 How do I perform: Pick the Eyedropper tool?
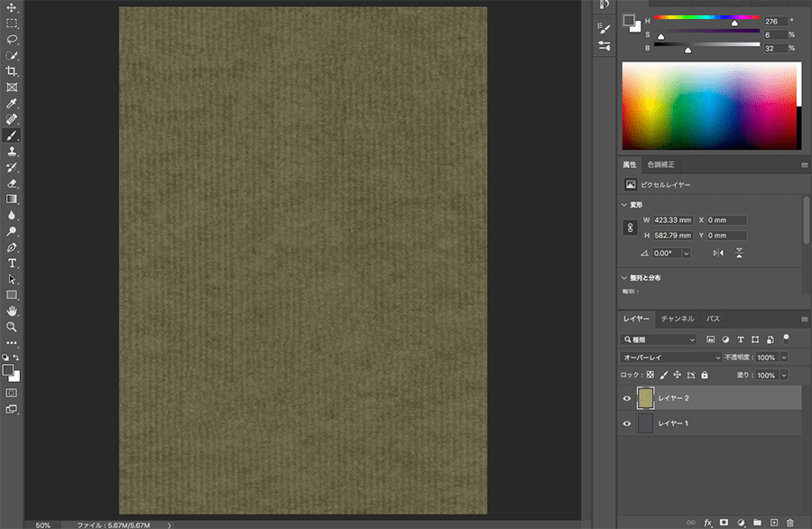pos(12,103)
